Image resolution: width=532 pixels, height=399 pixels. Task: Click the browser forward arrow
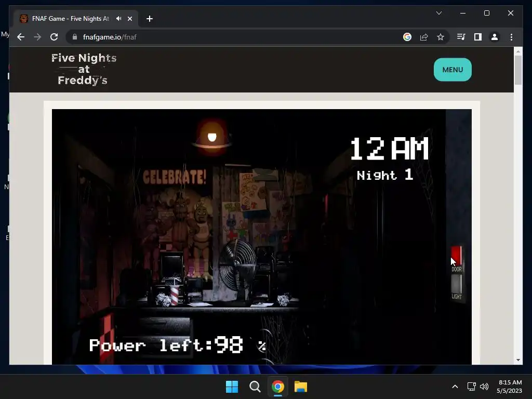point(37,37)
